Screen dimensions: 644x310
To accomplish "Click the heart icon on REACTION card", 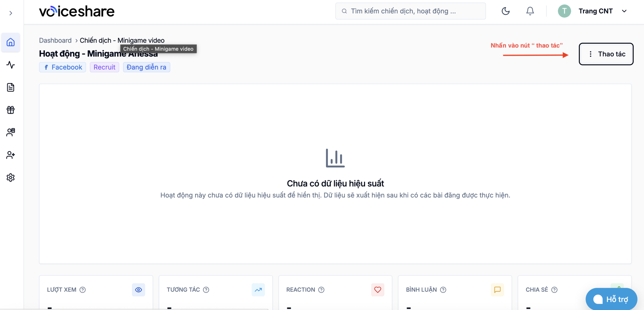I will coord(378,290).
